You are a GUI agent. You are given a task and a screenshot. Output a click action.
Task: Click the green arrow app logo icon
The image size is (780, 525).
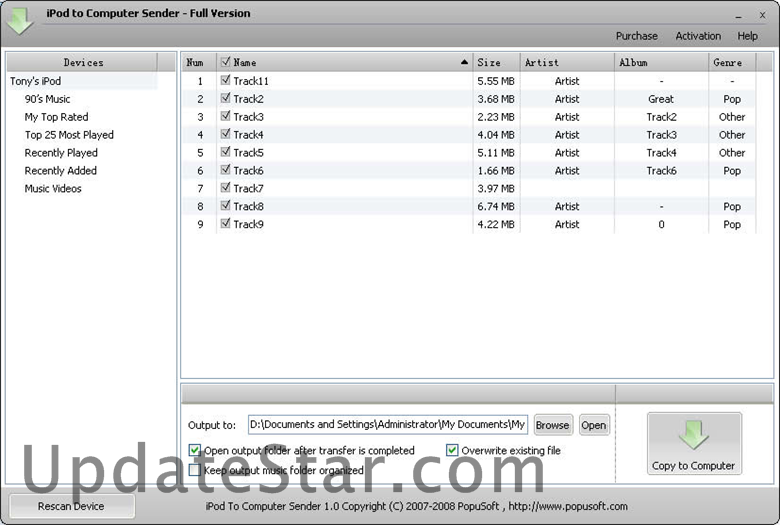coord(20,21)
